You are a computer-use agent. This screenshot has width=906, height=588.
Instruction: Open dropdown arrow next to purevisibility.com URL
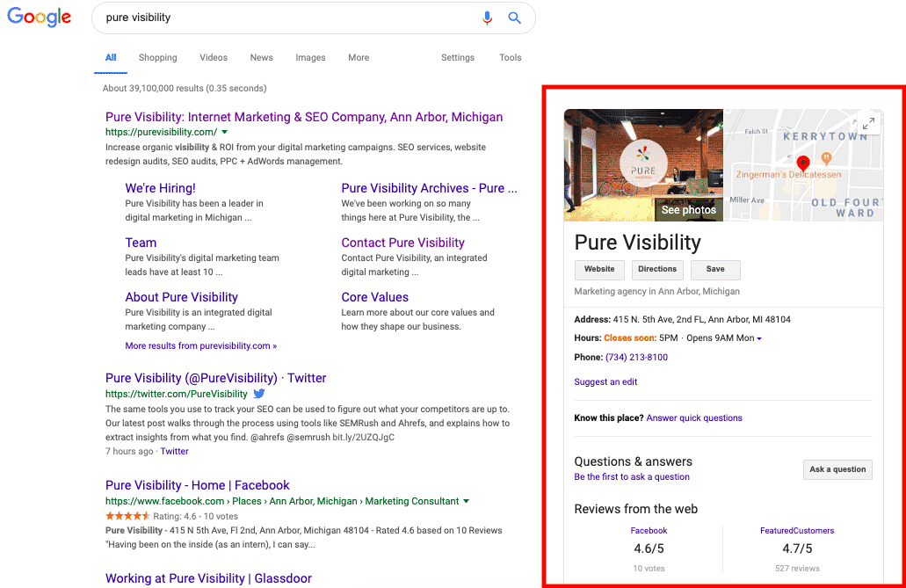coord(225,133)
